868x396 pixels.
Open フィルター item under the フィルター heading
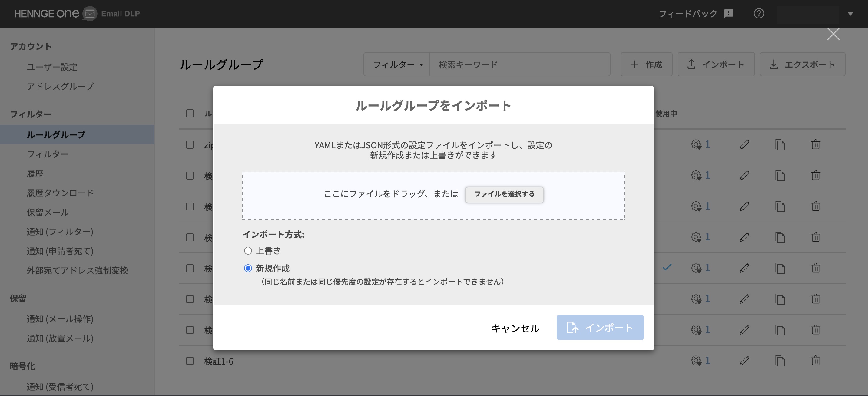(x=48, y=154)
